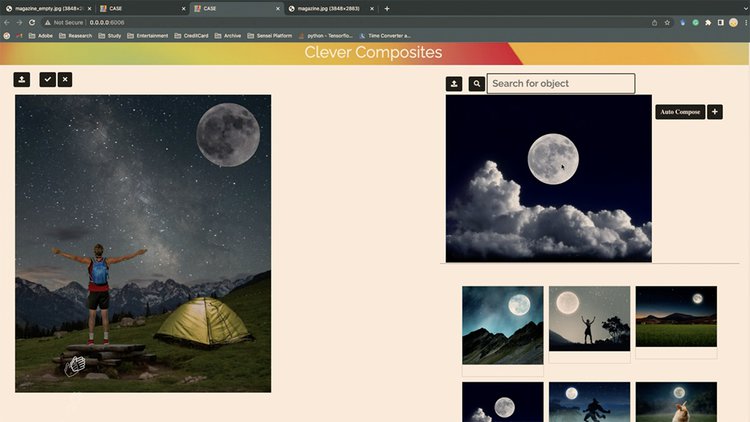The width and height of the screenshot is (750, 422).
Task: Click the checkmark confirm icon
Action: (47, 79)
